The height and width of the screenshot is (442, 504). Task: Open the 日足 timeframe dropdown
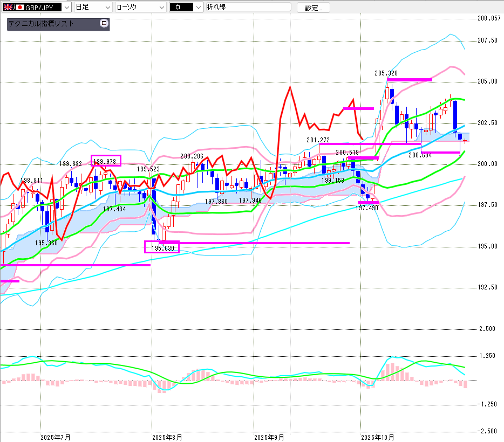[107, 8]
